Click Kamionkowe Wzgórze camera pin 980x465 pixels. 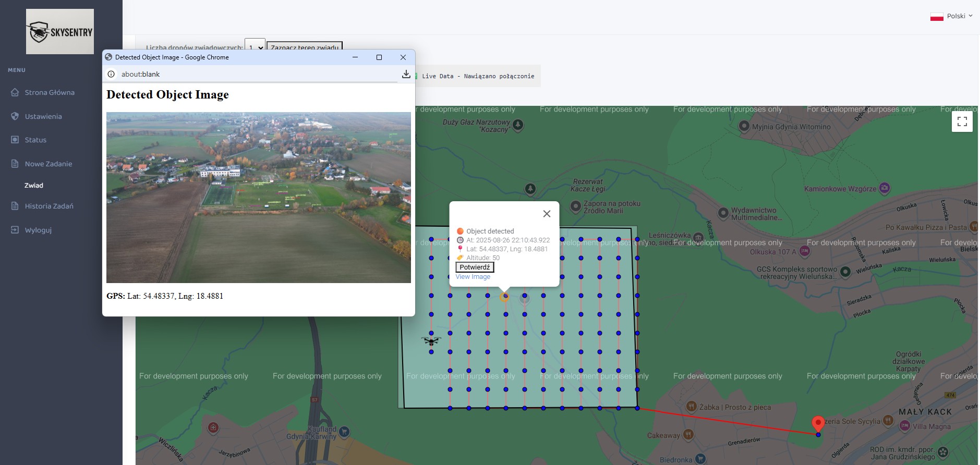coord(885,188)
